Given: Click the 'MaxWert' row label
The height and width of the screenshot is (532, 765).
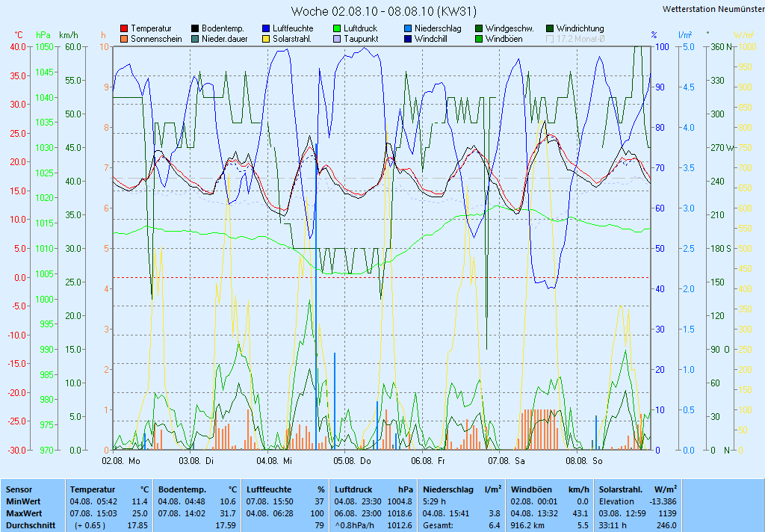Looking at the screenshot, I should (x=25, y=513).
